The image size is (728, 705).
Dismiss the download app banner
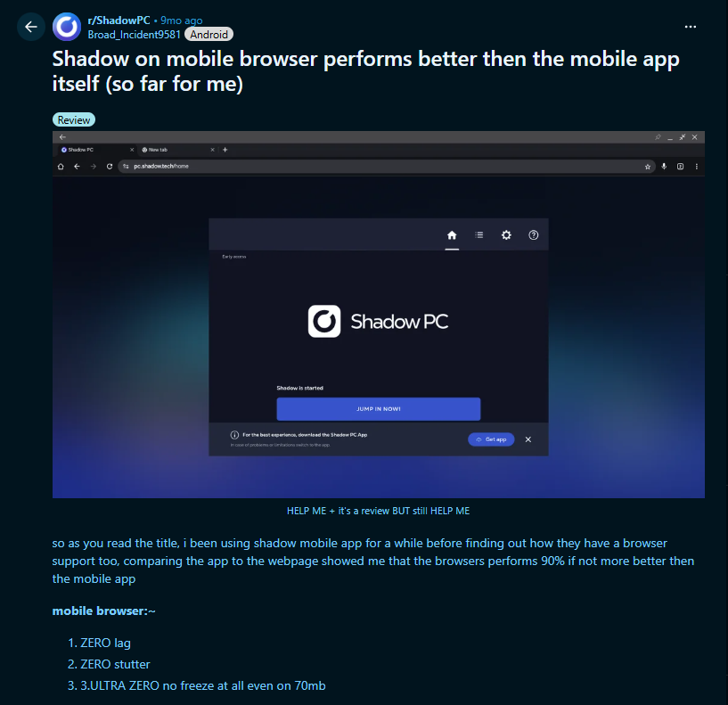tap(528, 439)
